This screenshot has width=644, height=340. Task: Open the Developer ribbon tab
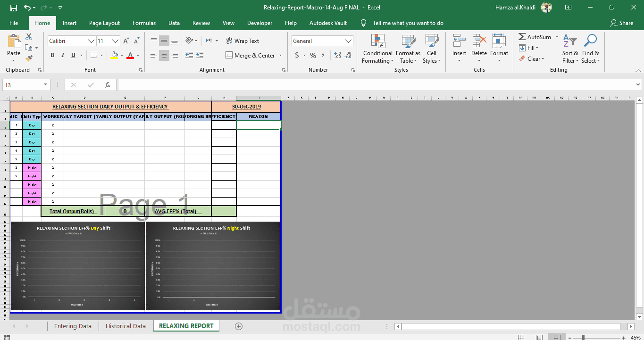click(x=259, y=23)
